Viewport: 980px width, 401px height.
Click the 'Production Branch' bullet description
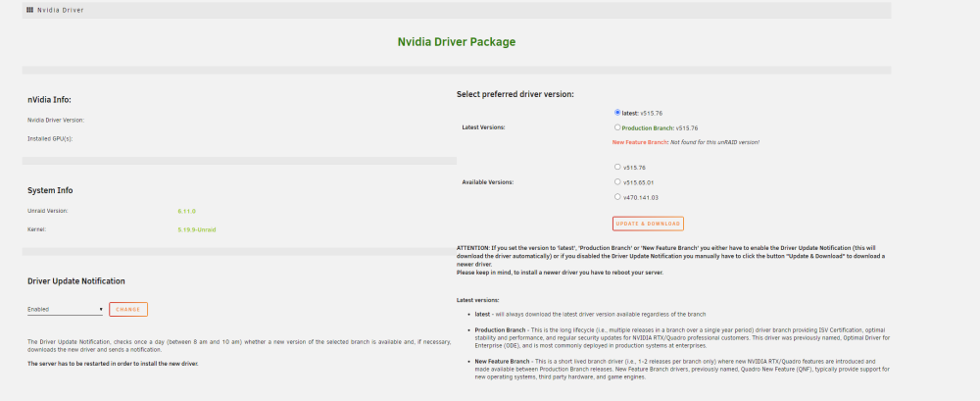[x=682, y=338]
